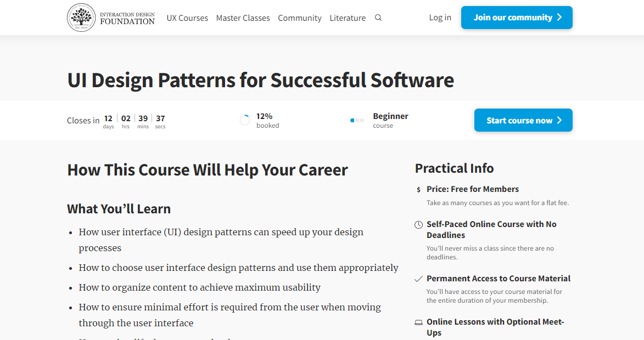Go to the Community nav item
Image resolution: width=644 pixels, height=340 pixels.
[x=300, y=18]
